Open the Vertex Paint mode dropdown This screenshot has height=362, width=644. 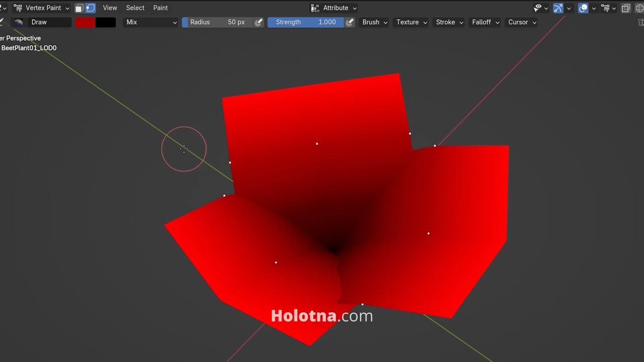pos(42,8)
